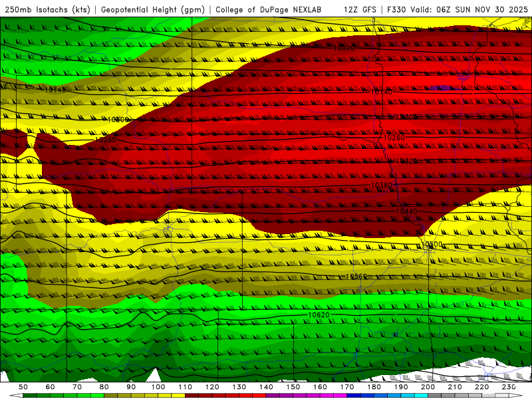Image resolution: width=532 pixels, height=399 pixels.
Task: Click the 10020 height contour label
Action: point(344,48)
